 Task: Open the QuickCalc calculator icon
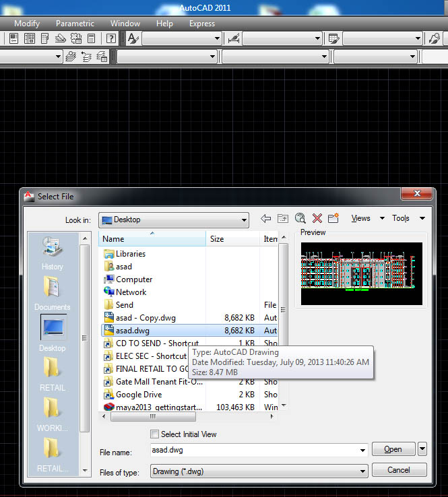[x=92, y=38]
